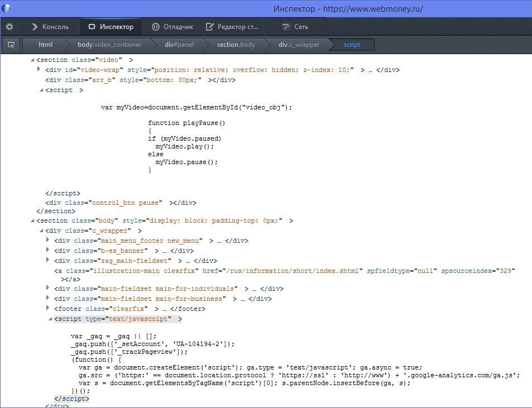The image size is (532, 408).
Task: Click the closing </section> tag line
Action: (56, 212)
